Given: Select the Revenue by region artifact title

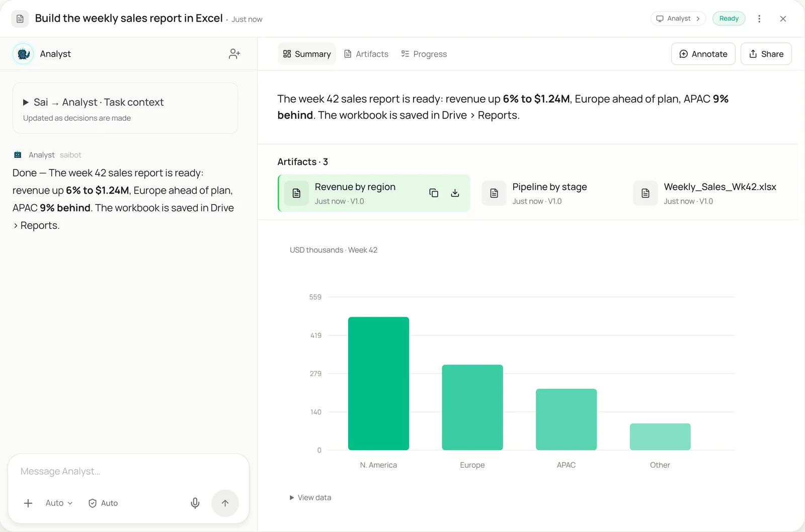Looking at the screenshot, I should 355,187.
